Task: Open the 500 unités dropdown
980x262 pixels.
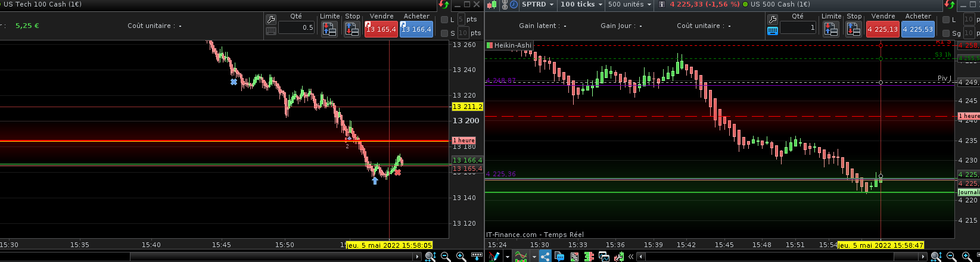Action: (x=630, y=5)
